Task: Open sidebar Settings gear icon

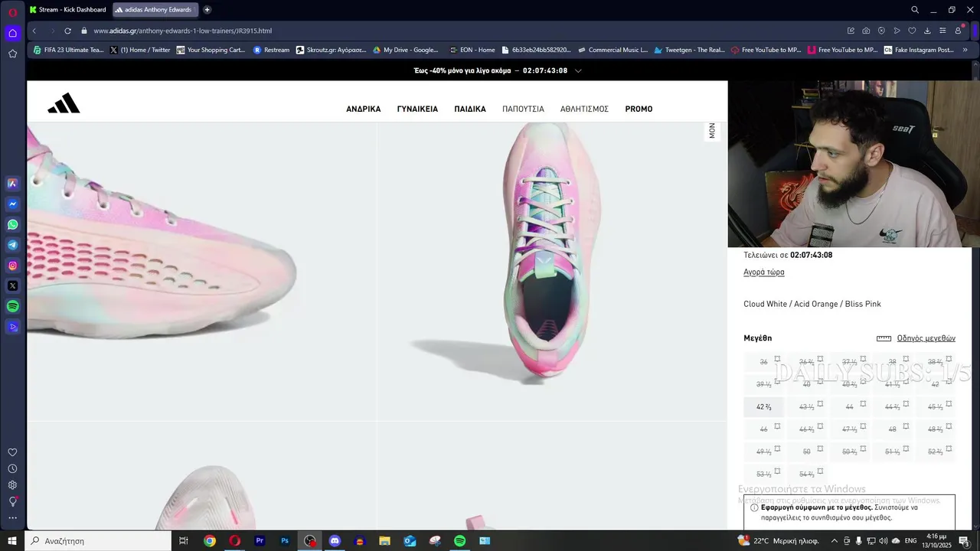Action: coord(12,485)
